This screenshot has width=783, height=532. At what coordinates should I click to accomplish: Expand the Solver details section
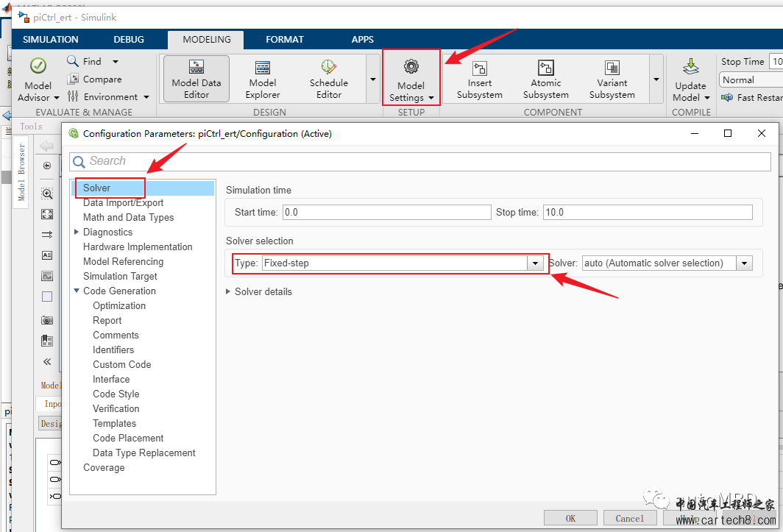point(228,291)
